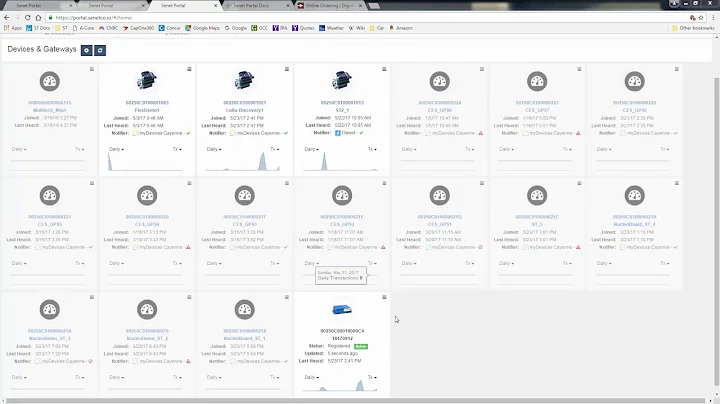Image resolution: width=720 pixels, height=404 pixels.
Task: Click warning triangle on CES_GPS8 notifier
Action: click(x=481, y=133)
